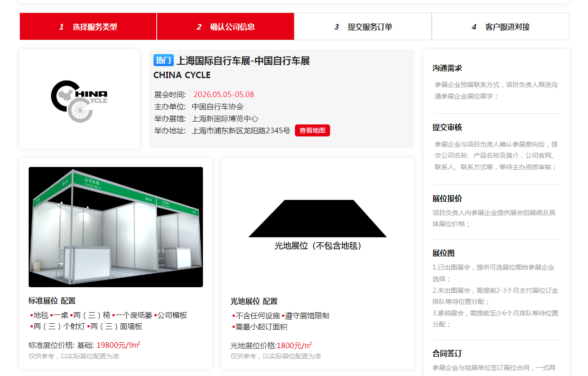The height and width of the screenshot is (376, 588).
Task: Click the exhibition title 上海国际自行车展-中国自行车展
Action: (x=243, y=61)
